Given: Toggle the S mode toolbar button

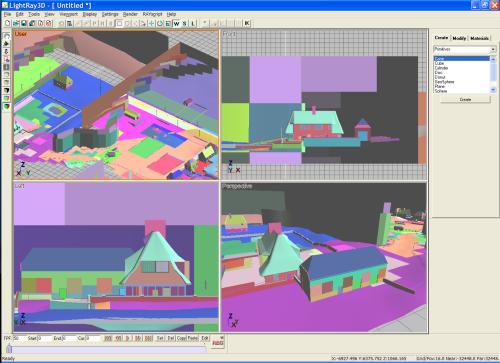Looking at the screenshot, I should tap(185, 24).
